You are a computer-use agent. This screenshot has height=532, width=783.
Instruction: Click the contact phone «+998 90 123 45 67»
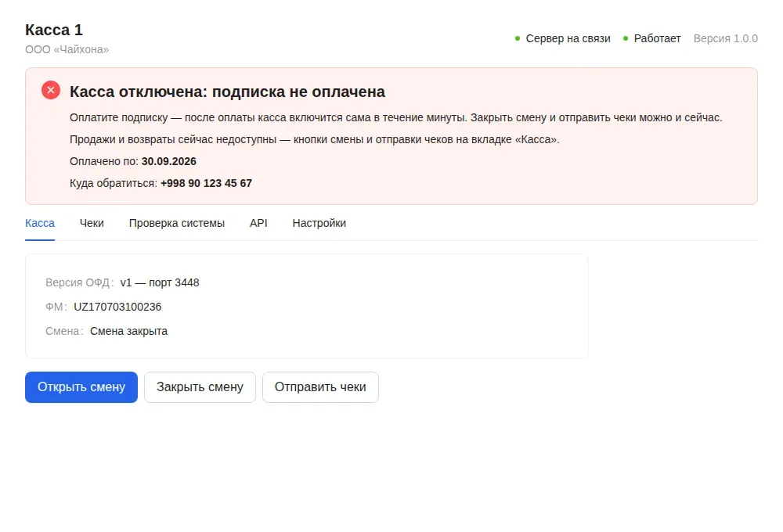206,183
